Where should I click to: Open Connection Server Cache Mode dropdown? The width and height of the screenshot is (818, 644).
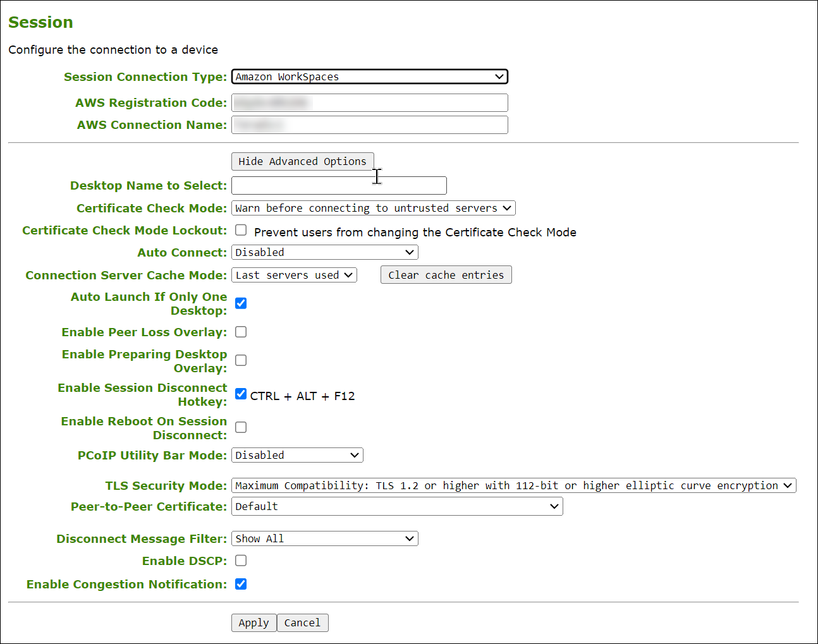(294, 275)
